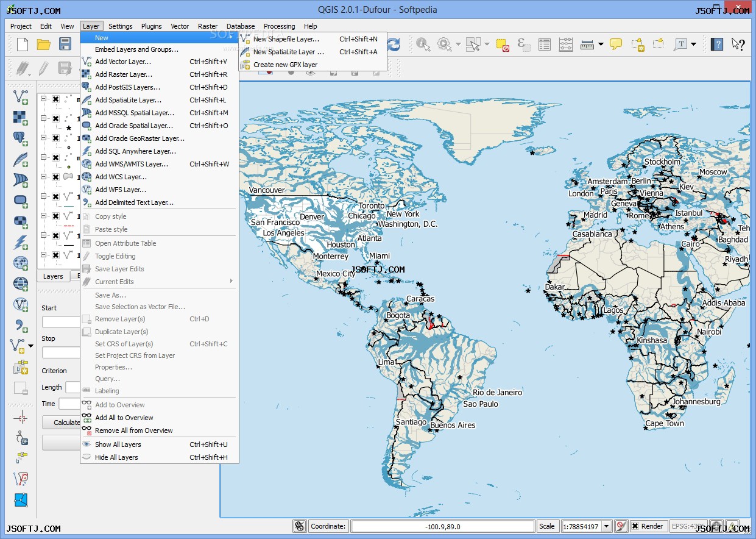Click the Show Bookmarks icon
756x539 pixels.
(659, 44)
